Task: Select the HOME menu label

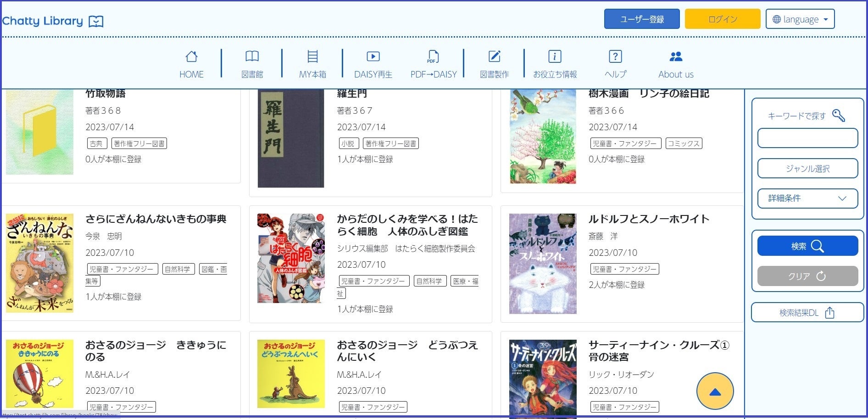Action: pos(191,74)
